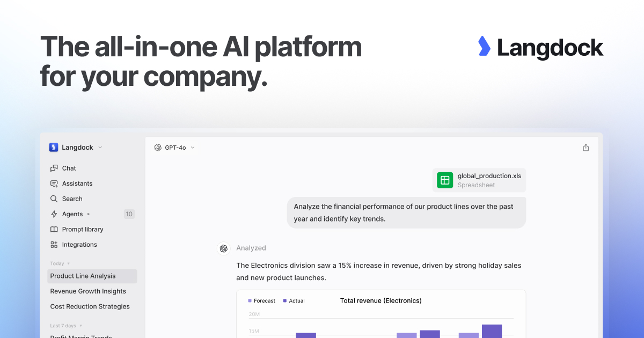Open Profit Margin Trends under Last 7 days

(81, 336)
